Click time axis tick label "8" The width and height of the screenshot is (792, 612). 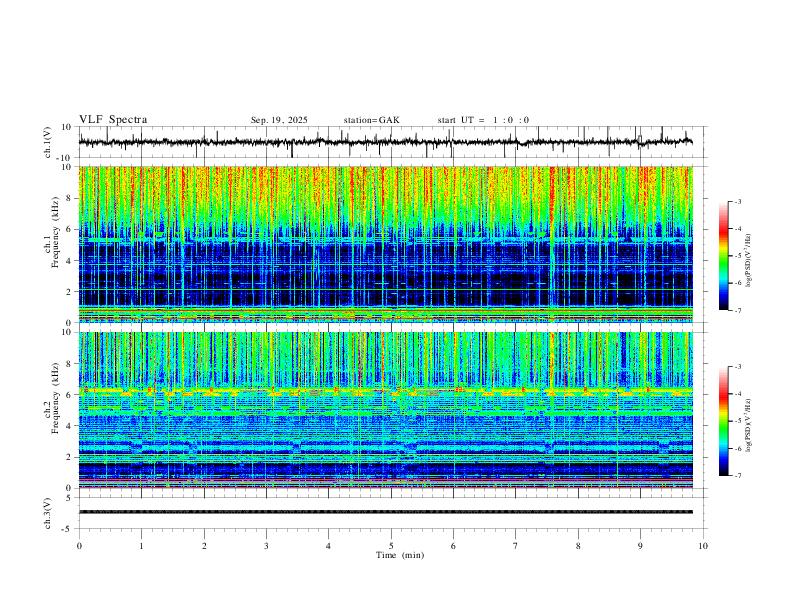pos(578,546)
